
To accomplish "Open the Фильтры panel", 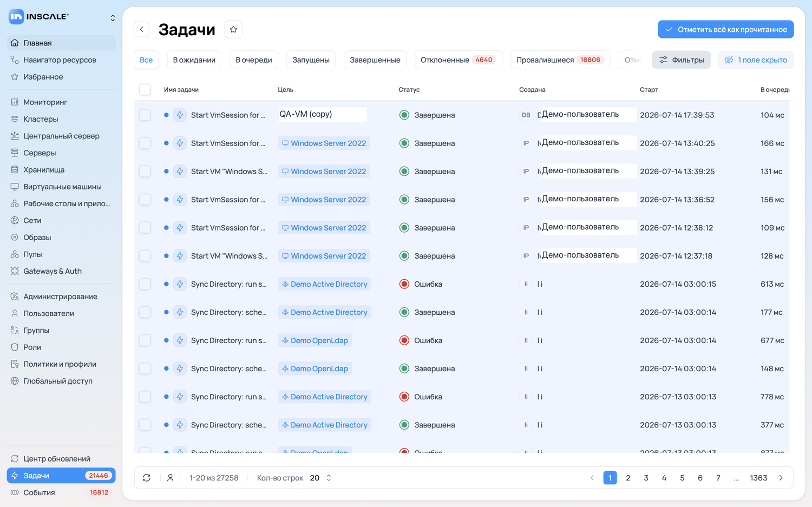I will point(682,60).
